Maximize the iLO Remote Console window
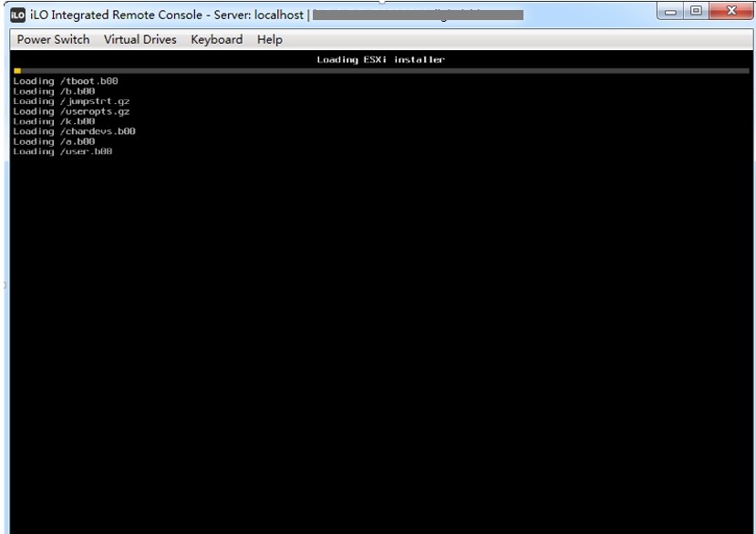The image size is (756, 534). 696,11
